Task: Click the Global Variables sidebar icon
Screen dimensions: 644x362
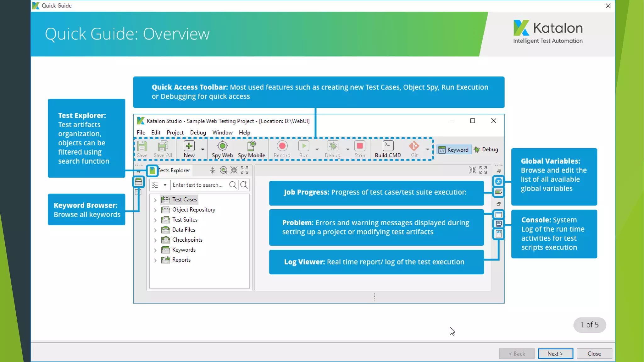Action: point(498,181)
